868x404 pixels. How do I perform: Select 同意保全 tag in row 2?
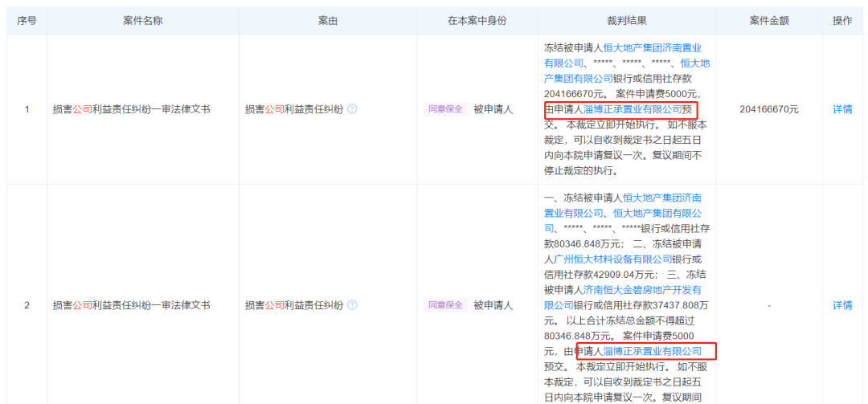point(445,305)
